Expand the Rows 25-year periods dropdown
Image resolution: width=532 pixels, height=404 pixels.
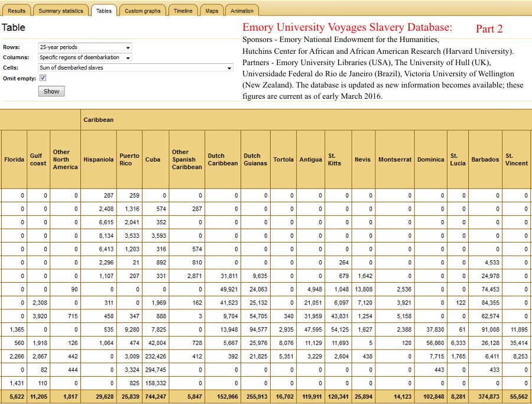(85, 47)
